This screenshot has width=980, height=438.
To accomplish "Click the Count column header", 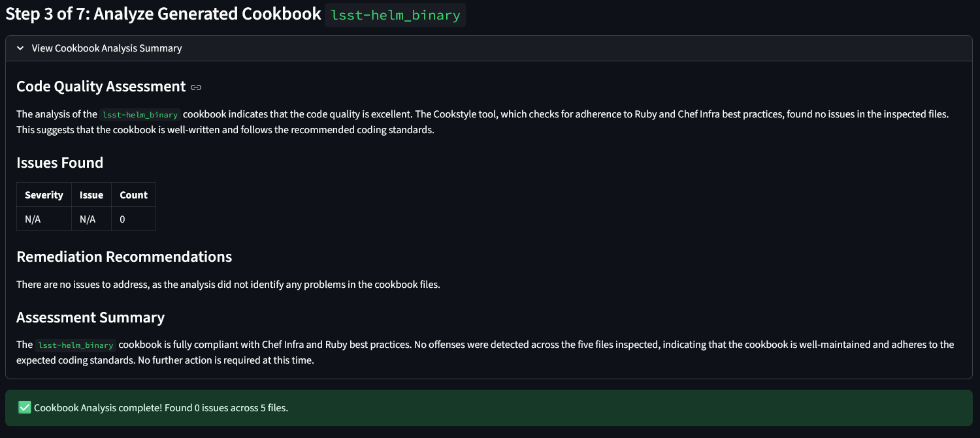I will coord(133,195).
